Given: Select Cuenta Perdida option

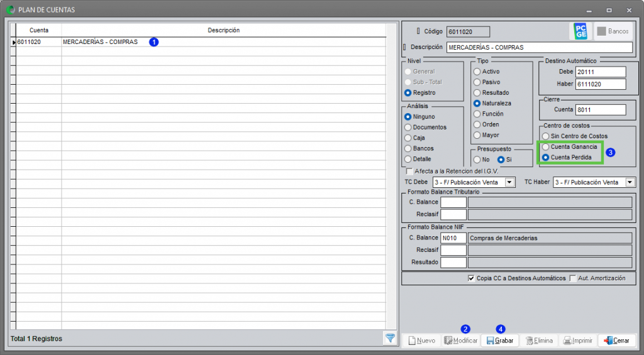Looking at the screenshot, I should tap(545, 158).
